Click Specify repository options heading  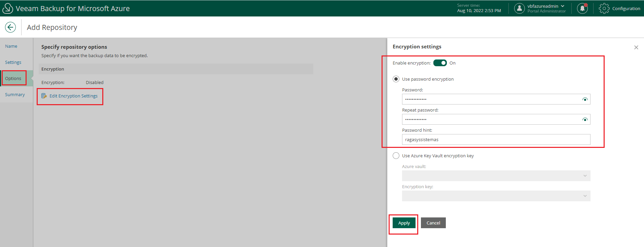(x=74, y=47)
